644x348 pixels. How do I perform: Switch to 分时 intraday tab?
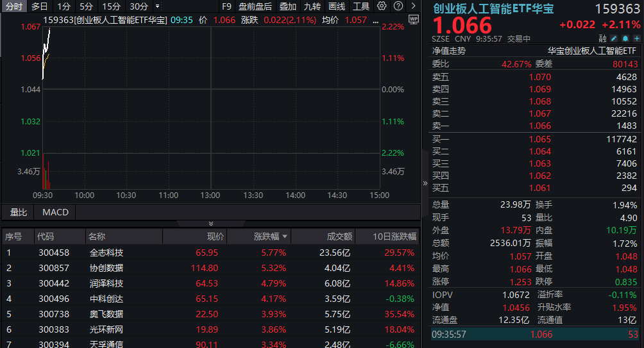click(14, 6)
